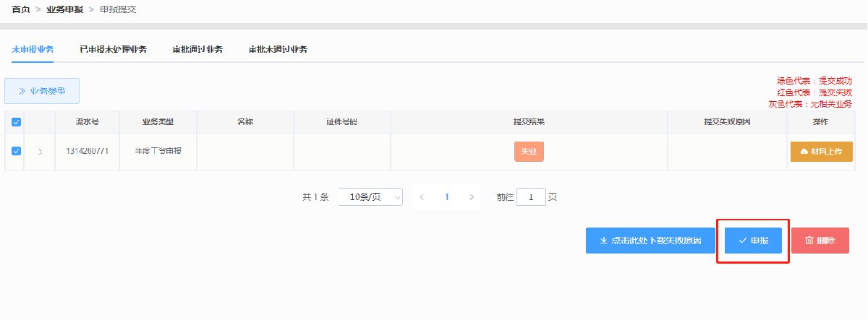Expand row details arrow for 131426077
This screenshot has height=320, width=868.
40,152
